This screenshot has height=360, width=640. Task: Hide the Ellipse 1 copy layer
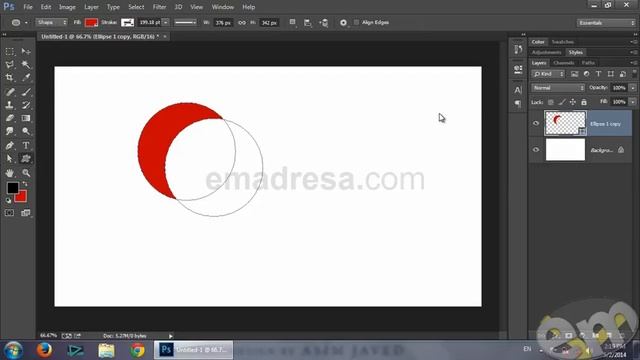coord(536,123)
